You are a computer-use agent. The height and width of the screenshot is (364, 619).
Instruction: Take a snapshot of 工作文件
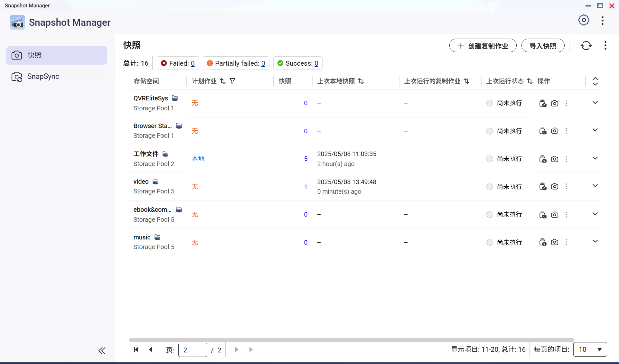pyautogui.click(x=555, y=159)
